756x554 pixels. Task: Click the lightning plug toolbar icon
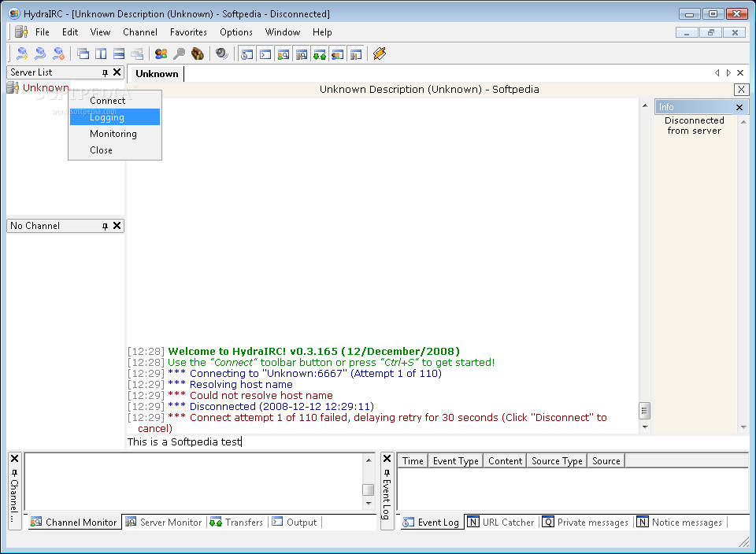point(380,54)
